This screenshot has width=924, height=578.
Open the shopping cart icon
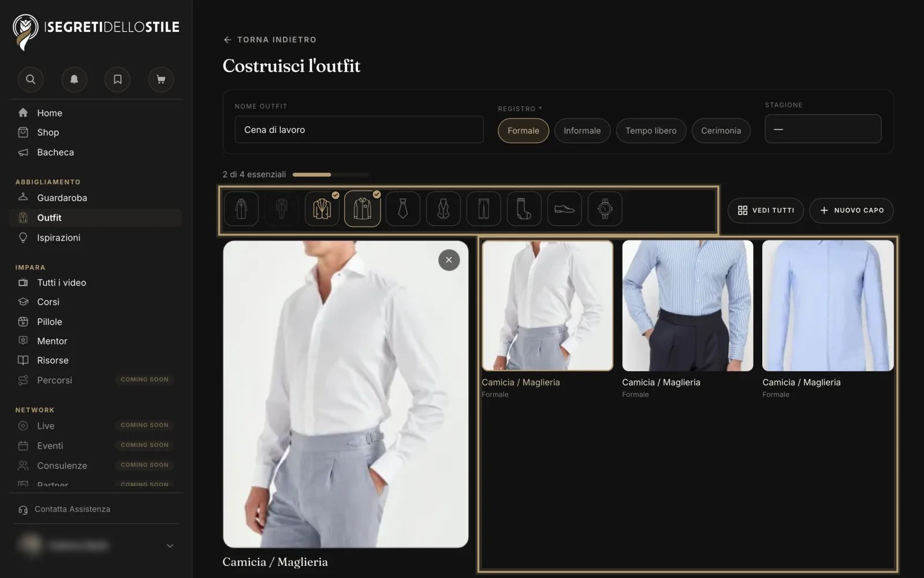click(x=161, y=79)
